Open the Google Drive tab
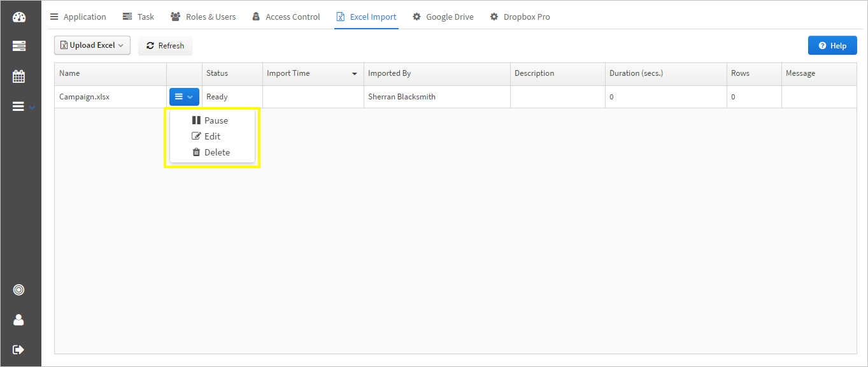The height and width of the screenshot is (367, 868). [x=443, y=17]
